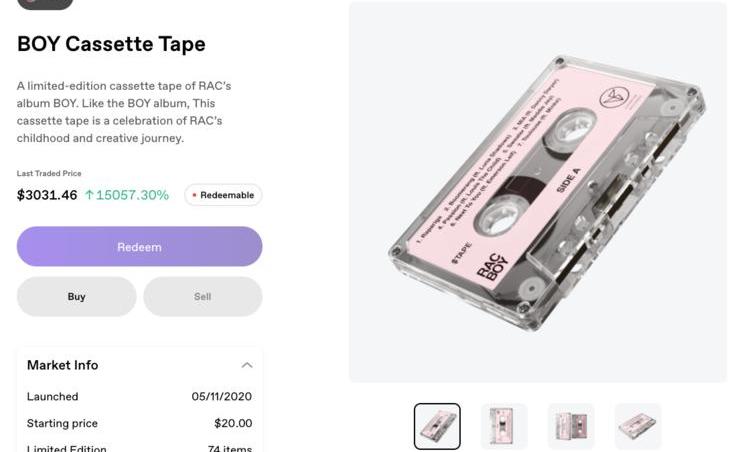The height and width of the screenshot is (452, 750).
Task: Click the $3031.46 last traded price
Action: tap(47, 195)
